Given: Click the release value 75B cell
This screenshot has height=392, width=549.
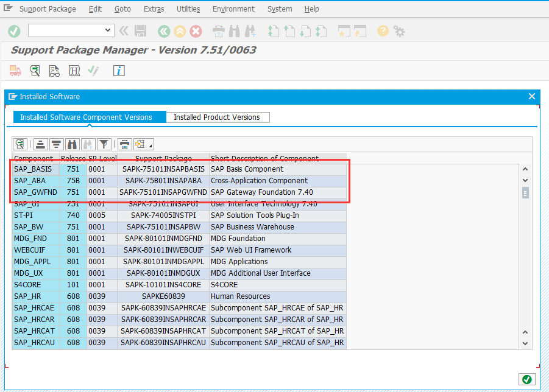Looking at the screenshot, I should click(73, 181).
